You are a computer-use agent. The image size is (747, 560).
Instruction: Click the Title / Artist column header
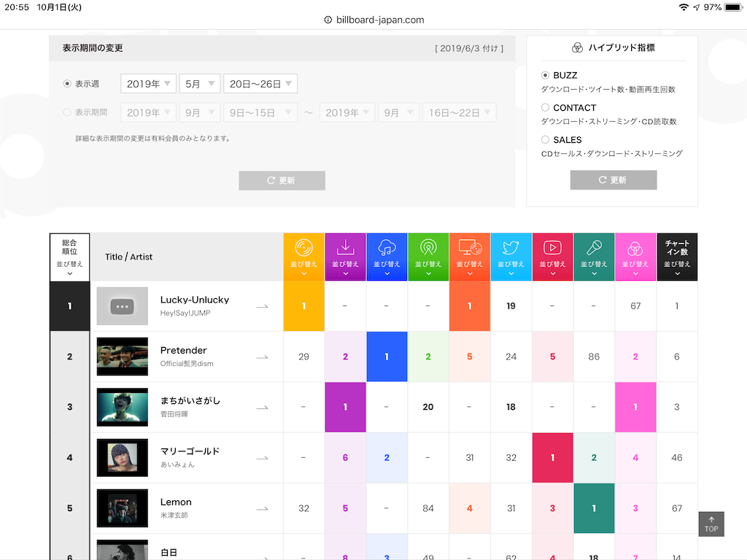click(128, 257)
